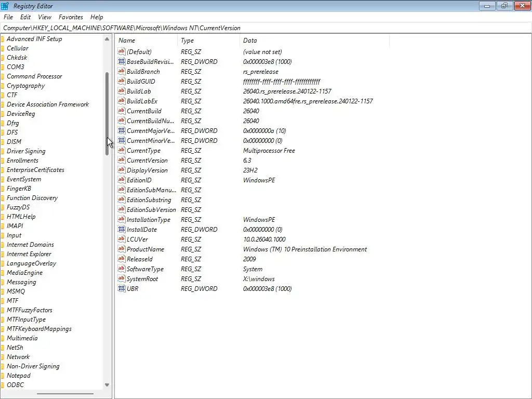The height and width of the screenshot is (399, 532).
Task: Click the string icon beside ProductName
Action: 122,249
